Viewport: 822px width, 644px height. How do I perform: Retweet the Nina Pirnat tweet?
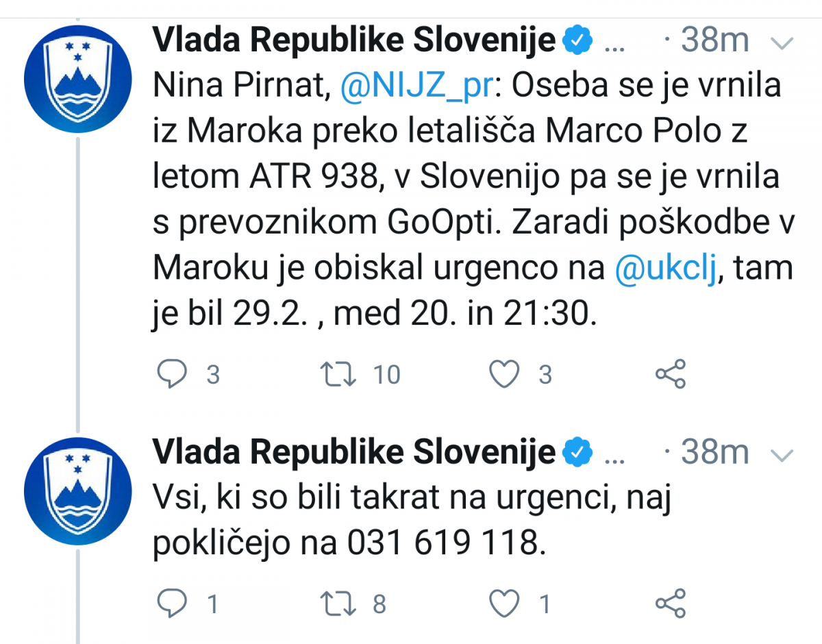coord(338,374)
